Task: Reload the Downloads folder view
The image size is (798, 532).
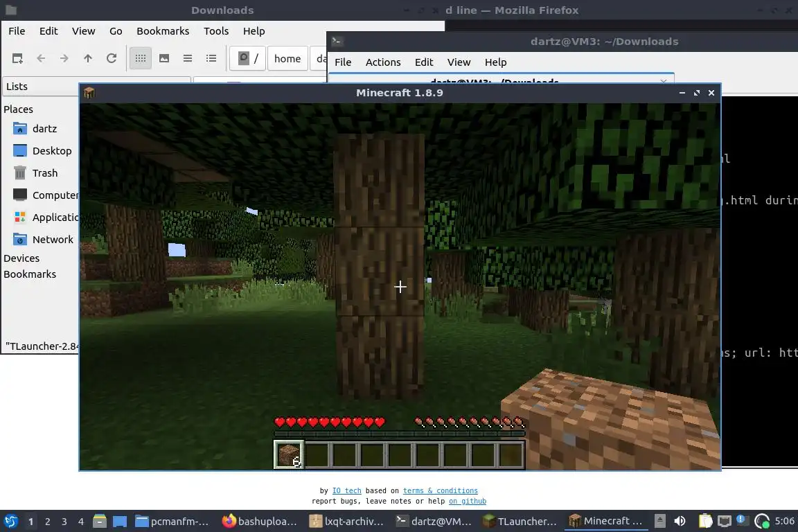Action: (x=112, y=59)
